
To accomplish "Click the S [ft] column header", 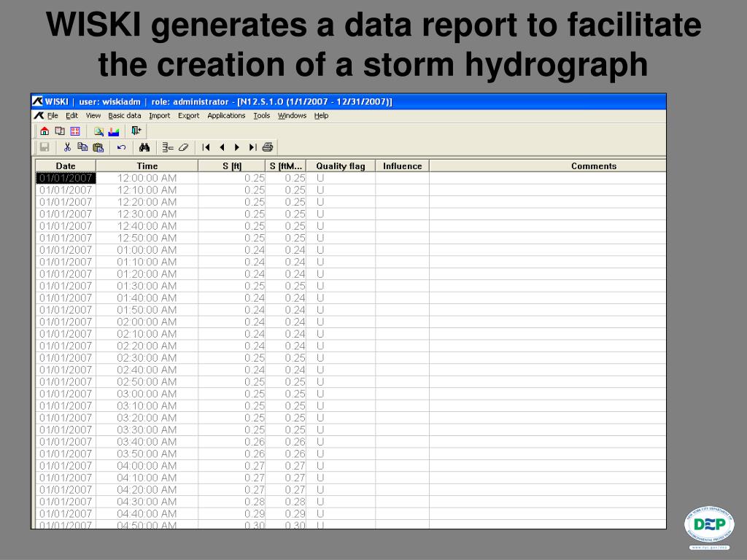I will point(231,166).
